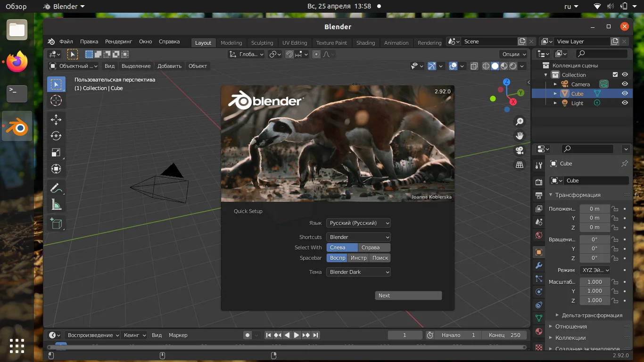The width and height of the screenshot is (644, 362).
Task: Switch to the Sculpting workspace tab
Action: click(262, 43)
